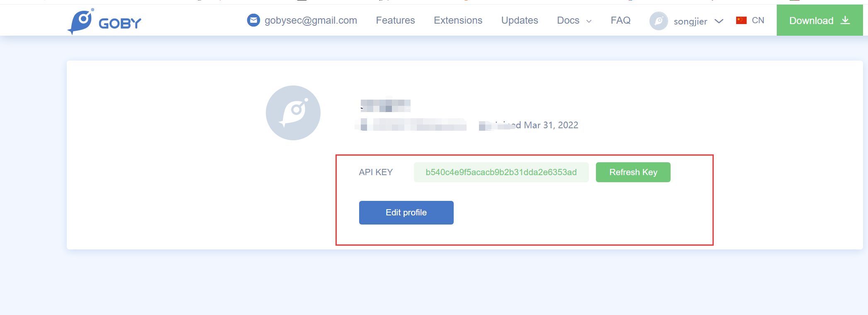Click the gobysec@gmail.com email link

pyautogui.click(x=311, y=20)
